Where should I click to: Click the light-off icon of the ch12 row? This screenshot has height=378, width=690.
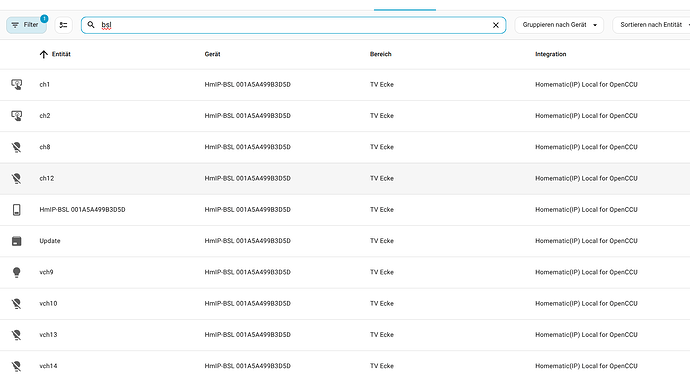click(16, 178)
